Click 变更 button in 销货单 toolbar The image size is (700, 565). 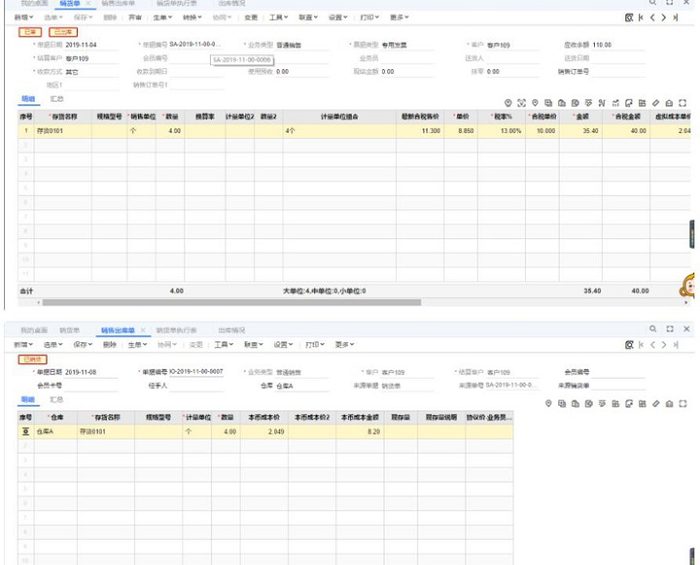tap(250, 17)
